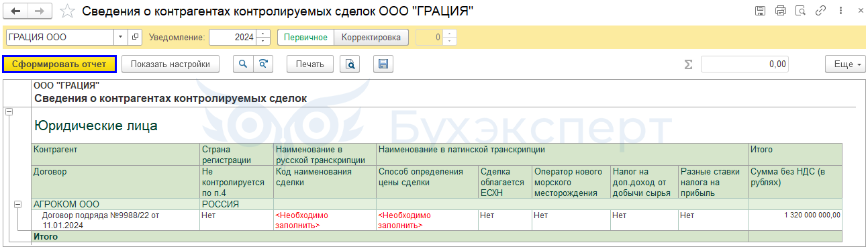
Task: Click the Печать button
Action: (x=310, y=64)
